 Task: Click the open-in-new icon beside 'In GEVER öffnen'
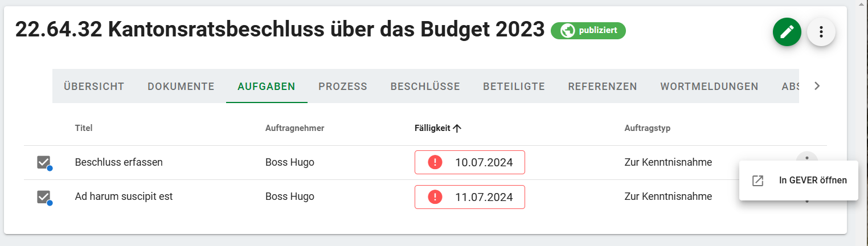pos(758,181)
